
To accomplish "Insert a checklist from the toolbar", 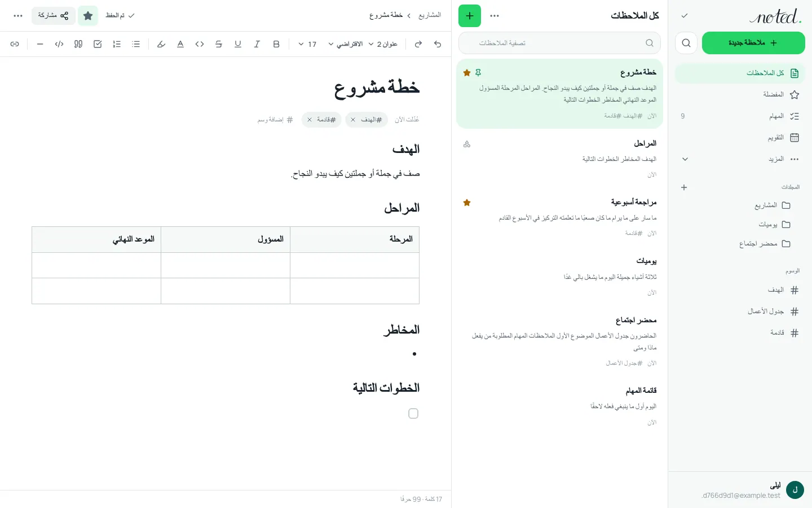I will [98, 44].
